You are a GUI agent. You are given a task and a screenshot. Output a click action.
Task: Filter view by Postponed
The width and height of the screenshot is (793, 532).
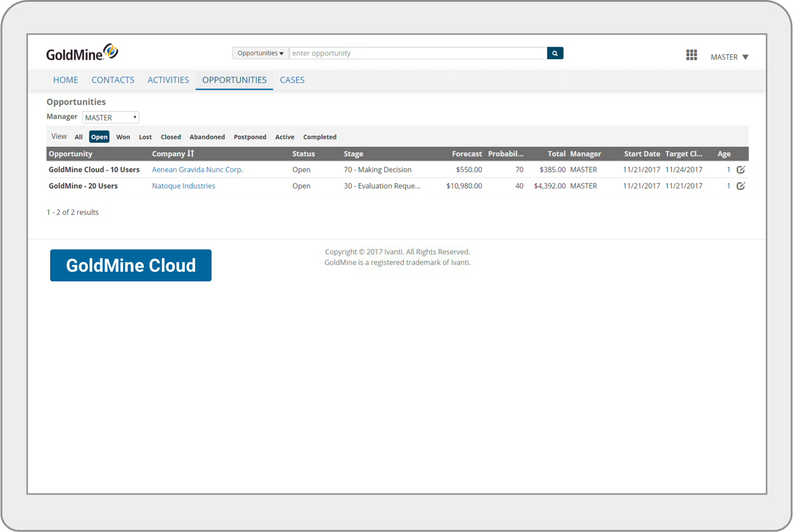pyautogui.click(x=250, y=137)
